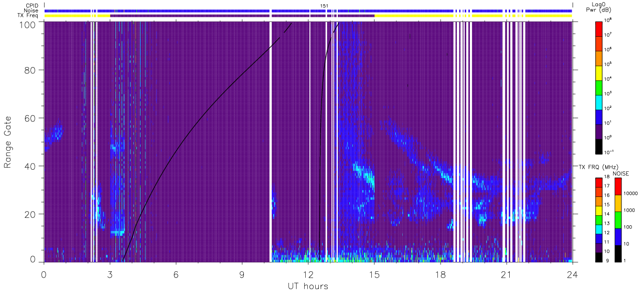The width and height of the screenshot is (644, 297).
Task: Click the NOISE legend title
Action: point(620,173)
